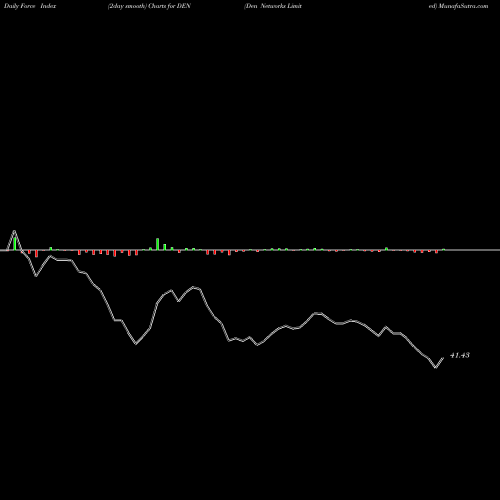The height and width of the screenshot is (500, 500).
Task: Click the '(Den Networks Limit' header text
Action: point(273,6)
